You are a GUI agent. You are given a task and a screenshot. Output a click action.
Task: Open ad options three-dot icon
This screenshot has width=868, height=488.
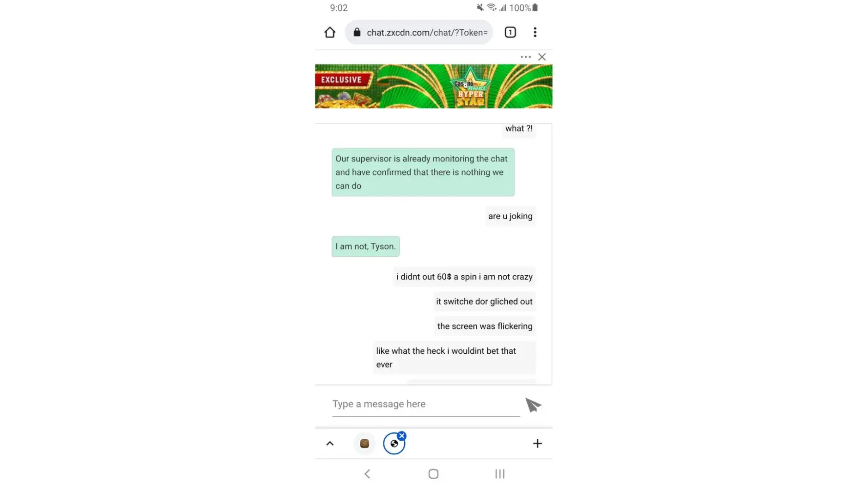point(526,57)
